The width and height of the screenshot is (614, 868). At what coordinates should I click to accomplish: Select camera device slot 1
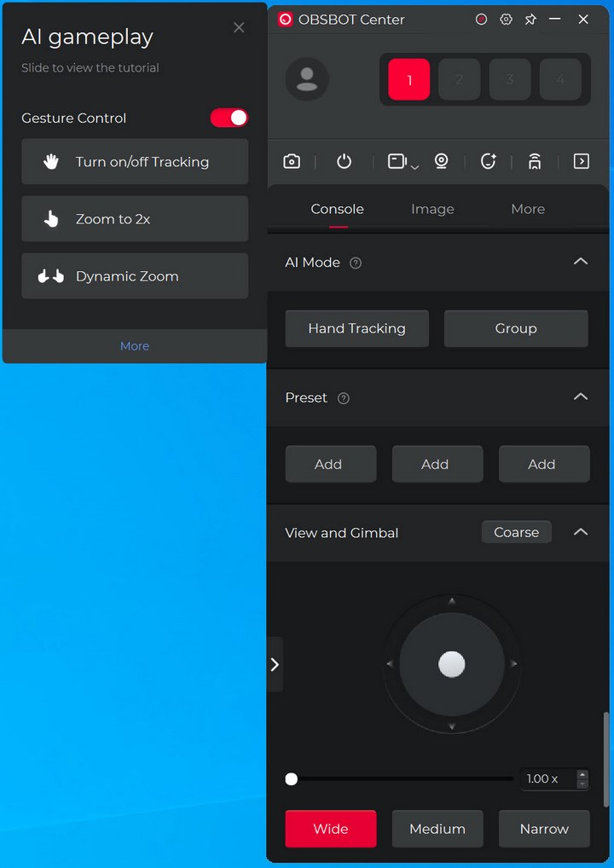(x=409, y=79)
